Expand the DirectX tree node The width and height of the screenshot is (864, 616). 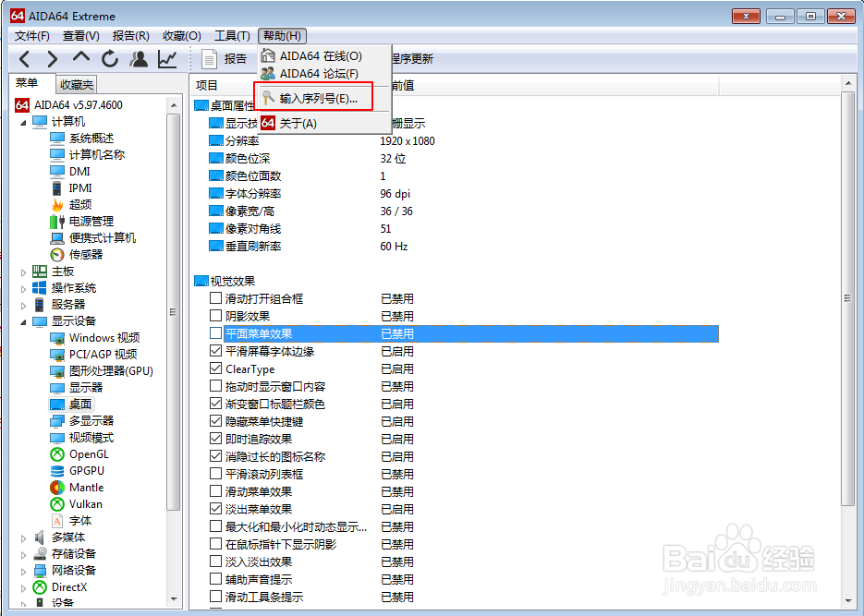click(x=23, y=588)
